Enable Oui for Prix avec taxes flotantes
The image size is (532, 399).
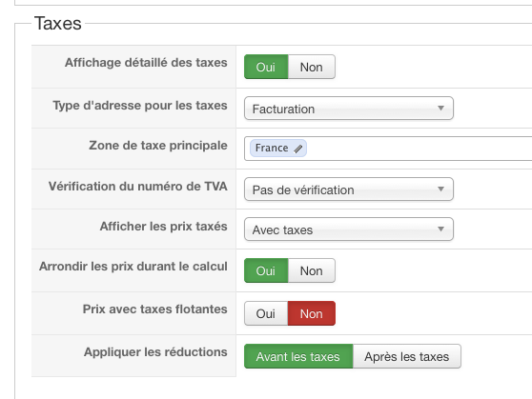click(x=266, y=313)
